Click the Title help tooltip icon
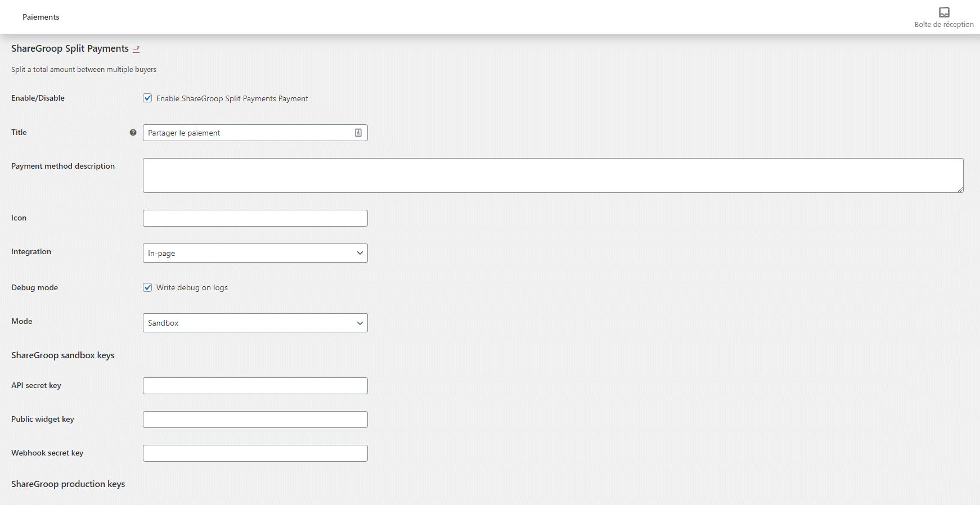 point(133,133)
